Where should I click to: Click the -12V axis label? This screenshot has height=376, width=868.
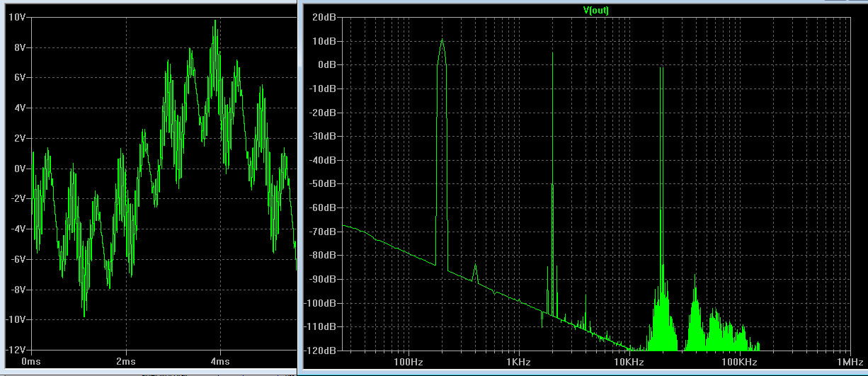click(15, 350)
